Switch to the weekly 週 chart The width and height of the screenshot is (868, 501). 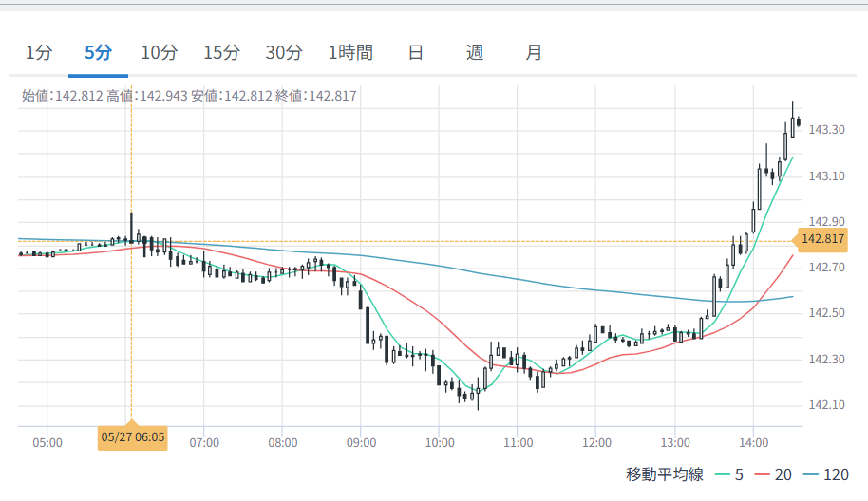coord(475,53)
